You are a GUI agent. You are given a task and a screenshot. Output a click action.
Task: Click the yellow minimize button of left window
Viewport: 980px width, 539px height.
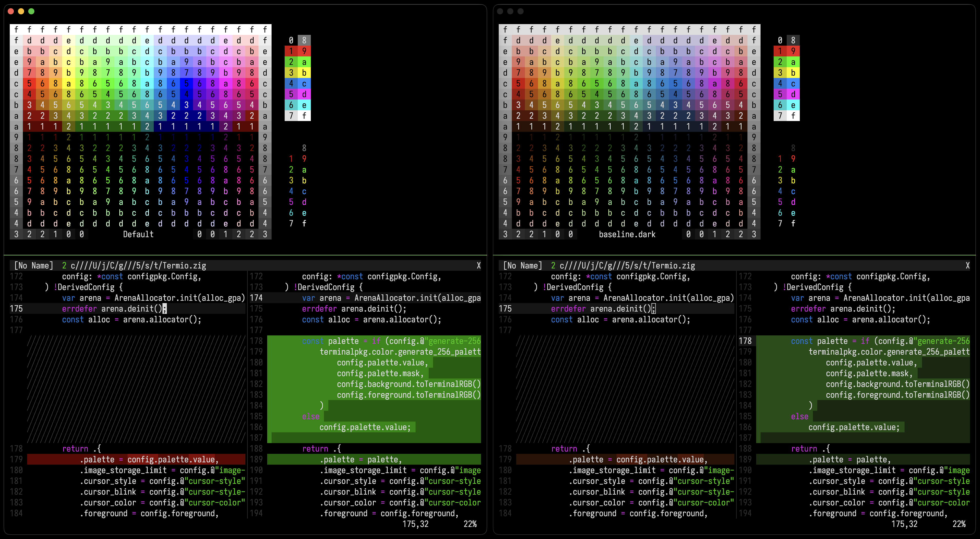coord(21,11)
